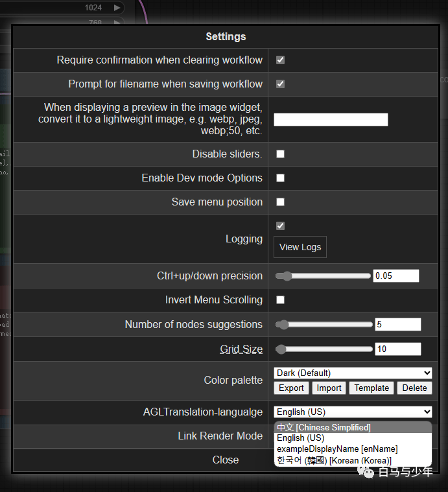Enable Dev mode Options checkbox
448x492 pixels.
pyautogui.click(x=280, y=178)
